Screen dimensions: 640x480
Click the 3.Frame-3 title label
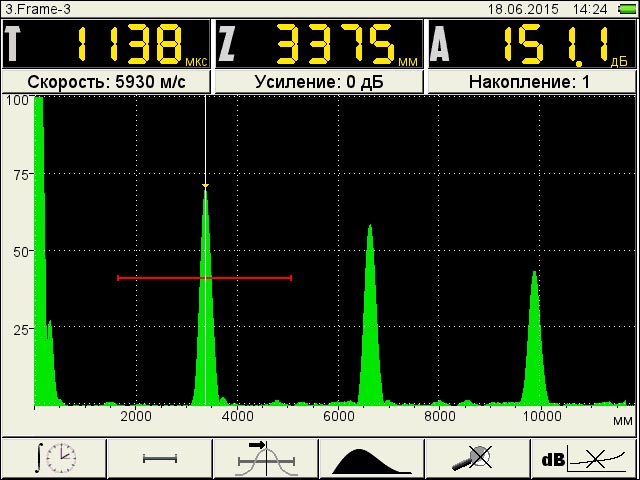[38, 9]
